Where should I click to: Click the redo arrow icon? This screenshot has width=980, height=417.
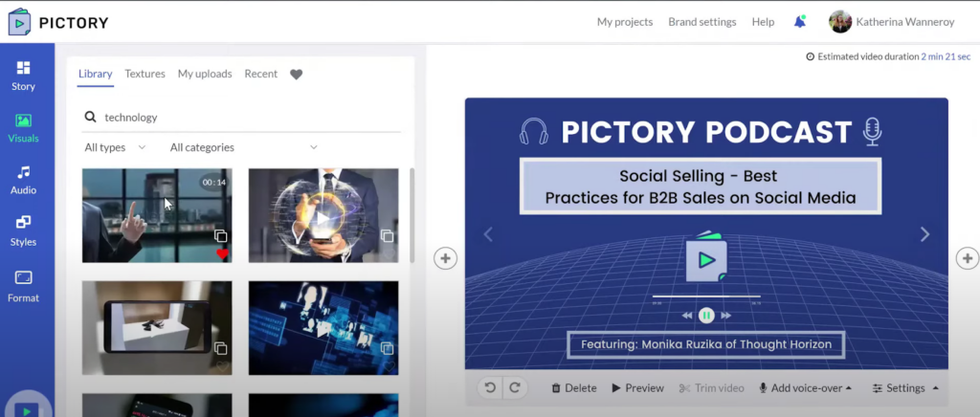coord(514,387)
